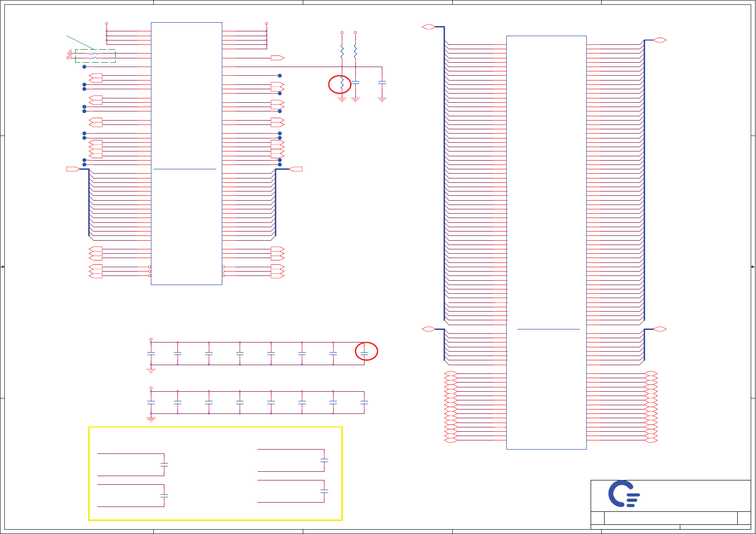Select the left IC symbol body
The width and height of the screenshot is (756, 534).
(187, 153)
